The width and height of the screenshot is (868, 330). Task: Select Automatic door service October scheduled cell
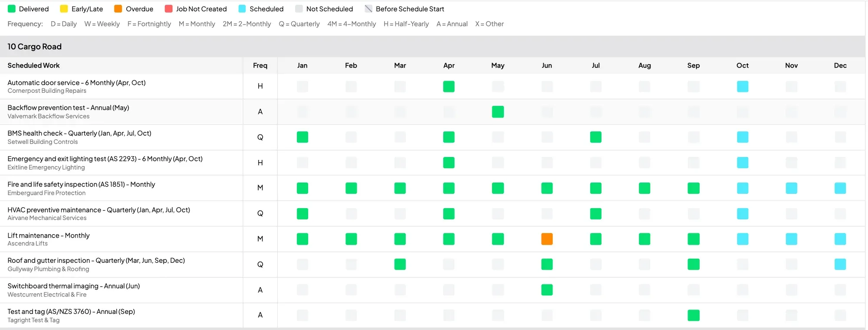(x=743, y=86)
